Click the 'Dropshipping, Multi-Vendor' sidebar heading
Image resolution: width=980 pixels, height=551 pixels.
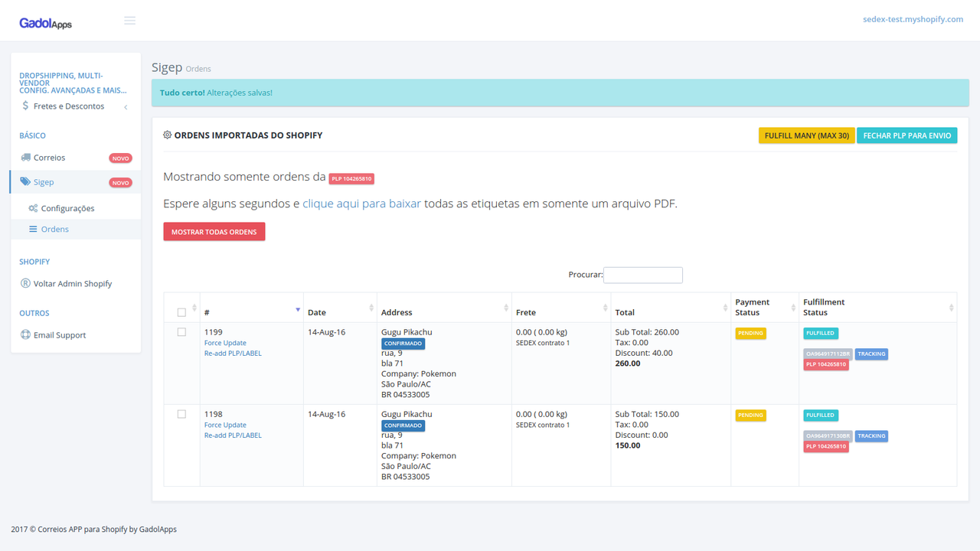[x=73, y=83]
